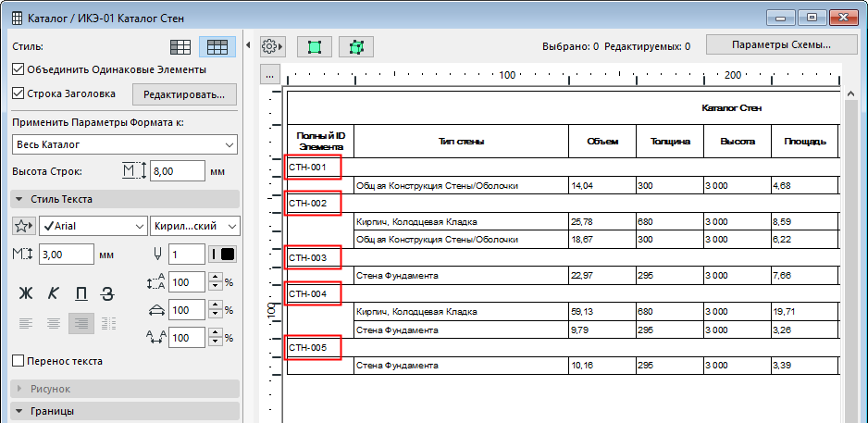Screen dimensions: 868x423
Task: Click the green select-in-3D cube icon
Action: [355, 46]
